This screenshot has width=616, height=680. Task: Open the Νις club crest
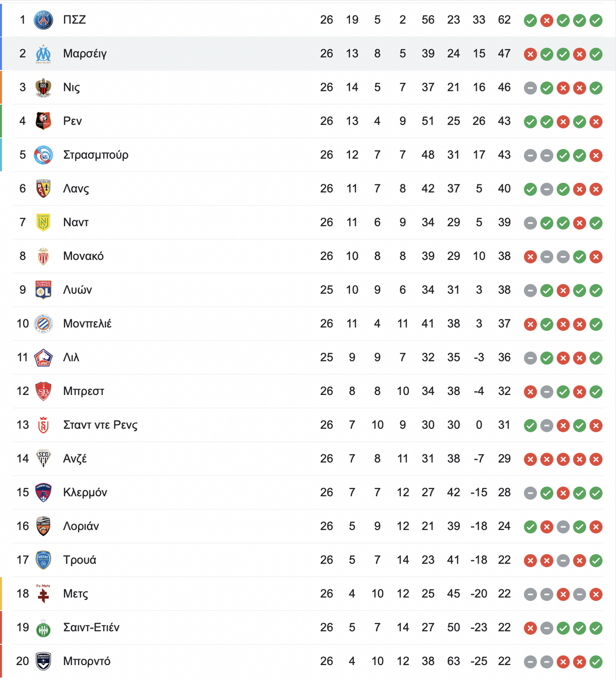click(x=43, y=87)
